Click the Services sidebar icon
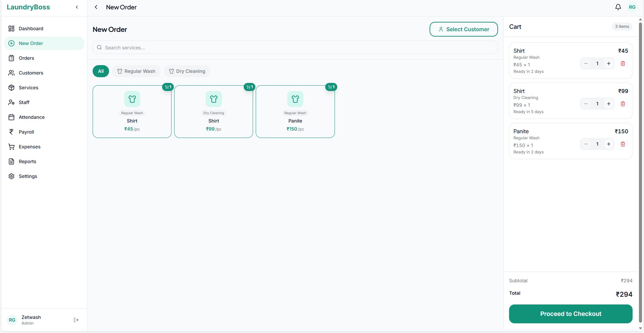The width and height of the screenshot is (644, 333). pos(12,88)
